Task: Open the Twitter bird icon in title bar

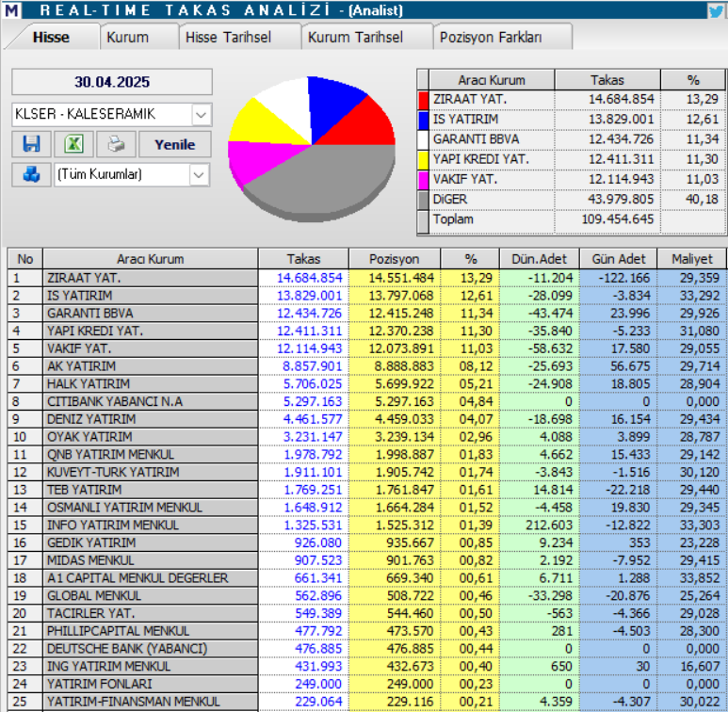Action: (718, 10)
